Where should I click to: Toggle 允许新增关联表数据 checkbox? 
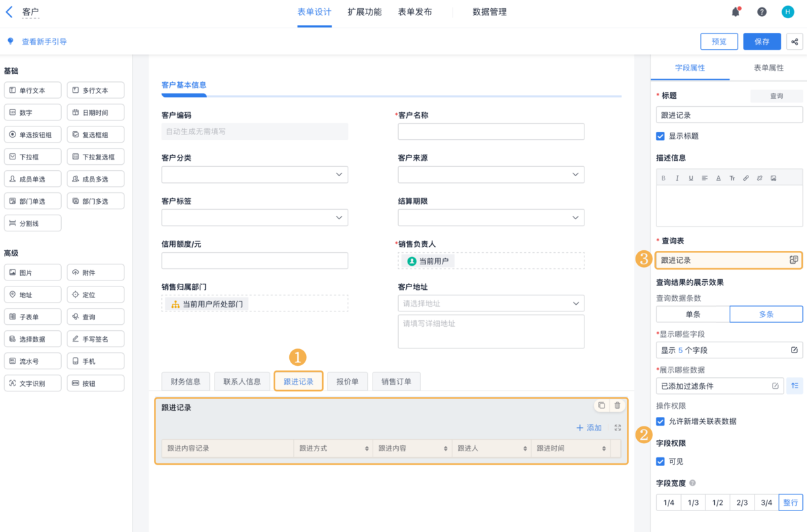660,421
